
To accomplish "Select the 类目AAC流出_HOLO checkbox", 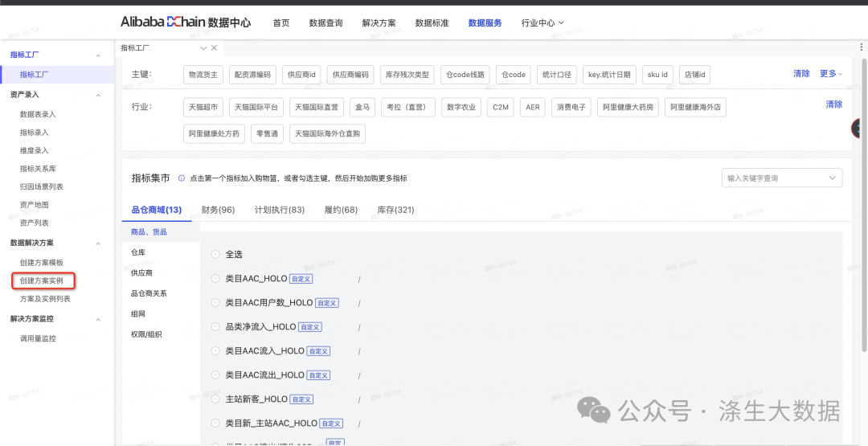I will pos(215,375).
